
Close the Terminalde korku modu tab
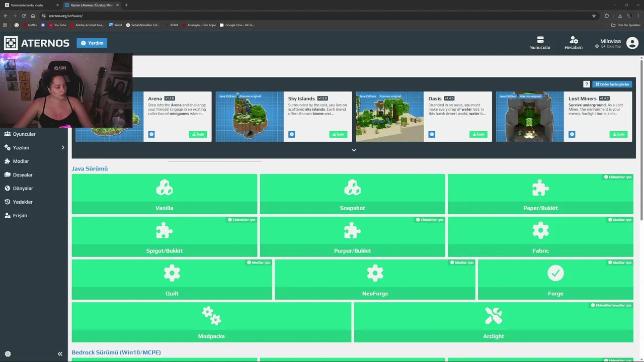click(x=57, y=5)
